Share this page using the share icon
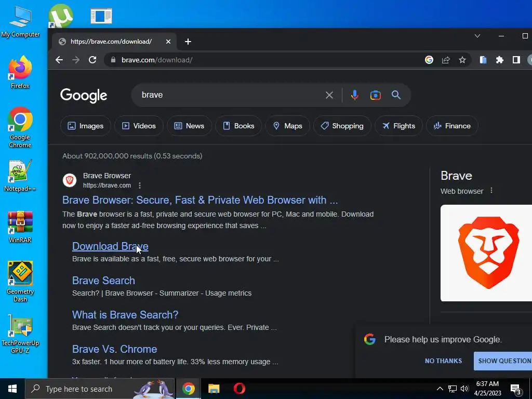Viewport: 532px width, 399px height. click(x=445, y=60)
